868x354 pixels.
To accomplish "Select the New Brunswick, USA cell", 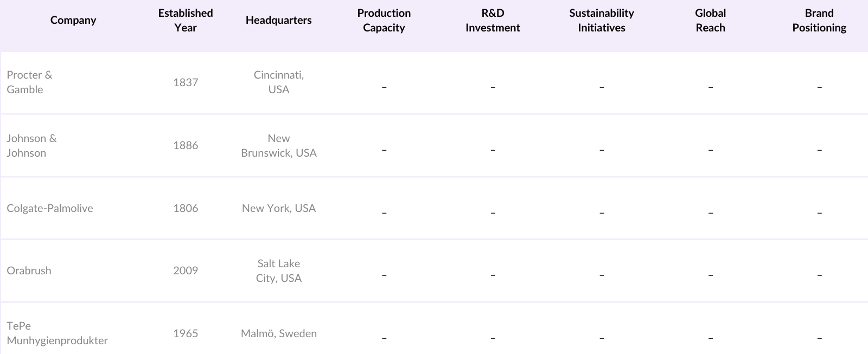I will point(279,146).
